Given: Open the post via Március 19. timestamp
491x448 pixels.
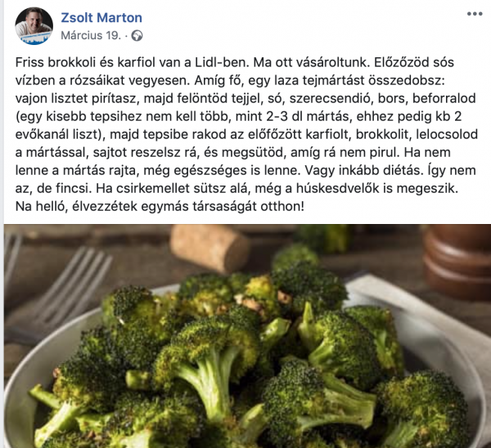Looking at the screenshot, I should coord(91,35).
